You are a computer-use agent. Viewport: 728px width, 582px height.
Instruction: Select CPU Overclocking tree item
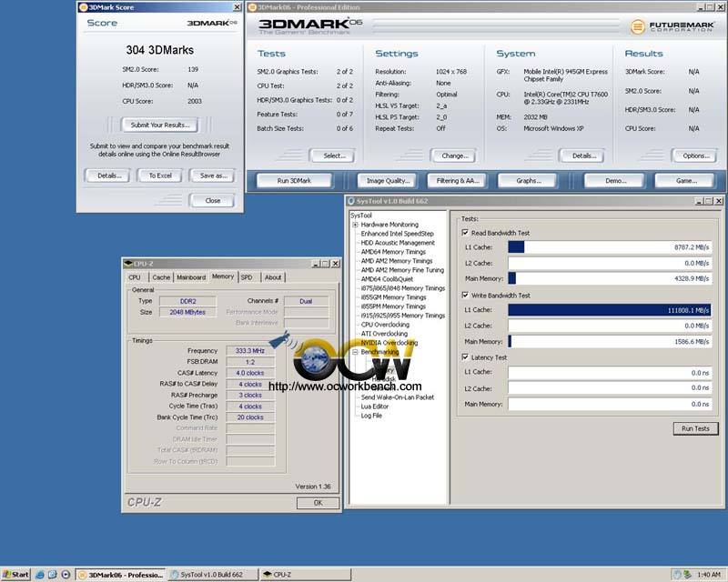coord(385,325)
